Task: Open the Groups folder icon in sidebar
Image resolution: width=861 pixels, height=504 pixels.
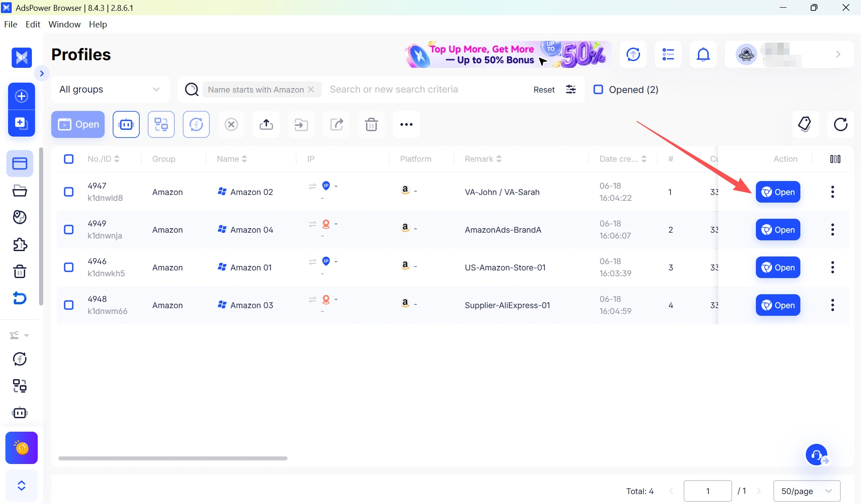Action: (20, 190)
